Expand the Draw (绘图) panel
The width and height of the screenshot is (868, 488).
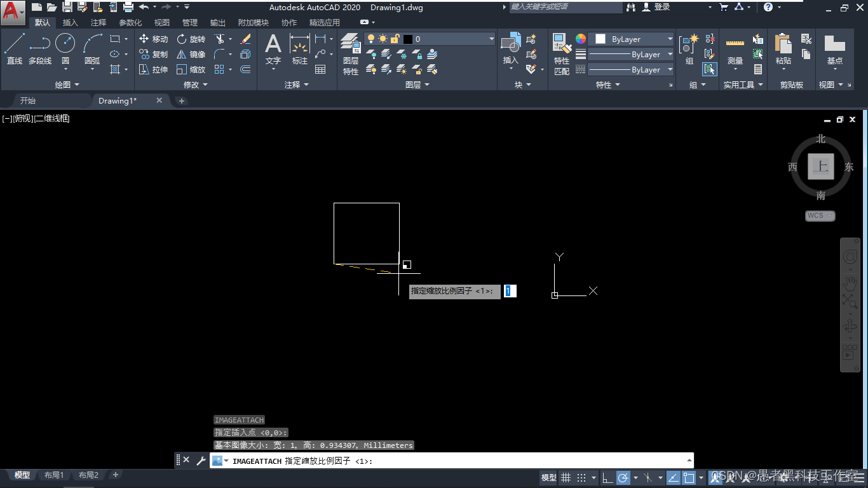[x=67, y=85]
